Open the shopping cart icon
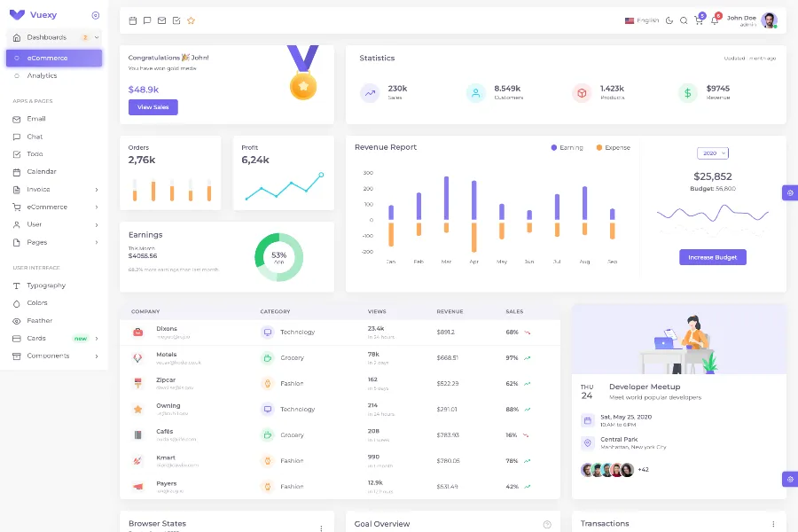Screen dimensions: 798x532 [699, 20]
